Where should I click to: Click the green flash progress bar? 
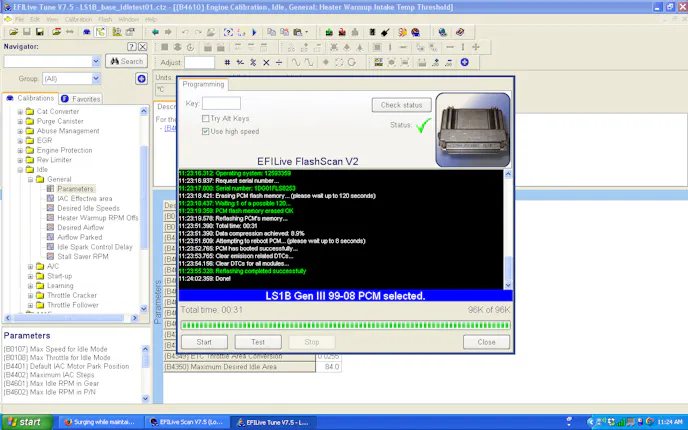(x=345, y=325)
